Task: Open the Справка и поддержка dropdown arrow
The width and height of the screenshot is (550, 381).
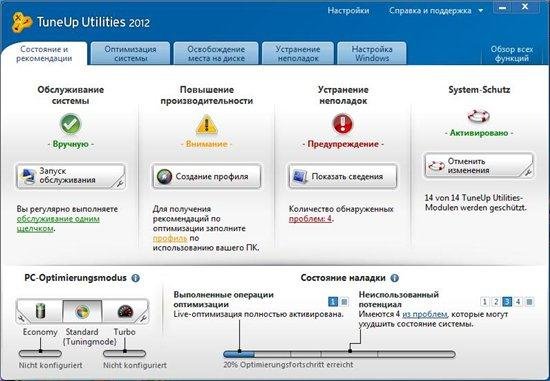Action: (481, 11)
